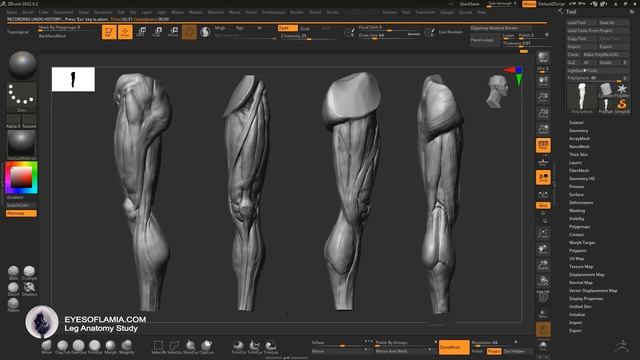The height and width of the screenshot is (360, 640).
Task: Click the Load Tool button
Action: pyautogui.click(x=582, y=22)
